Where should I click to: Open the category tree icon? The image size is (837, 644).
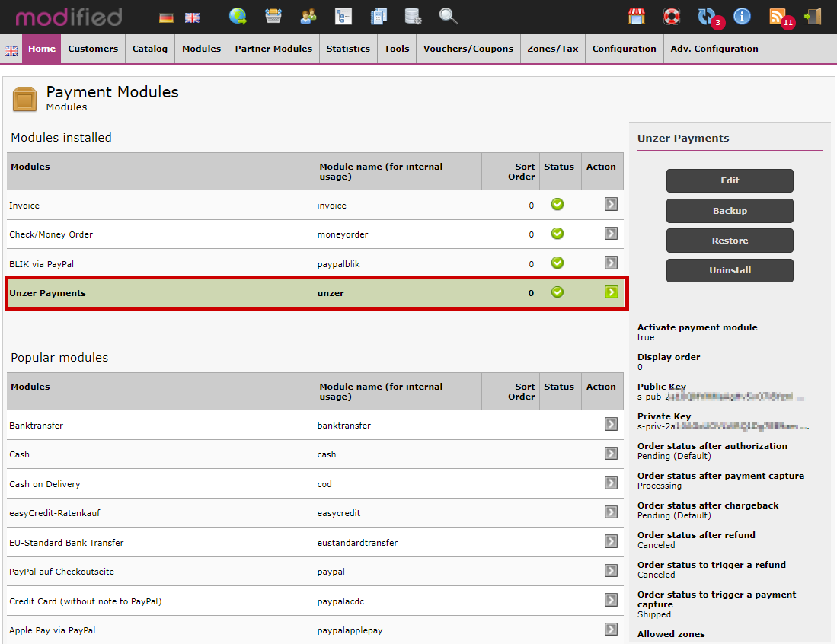343,17
